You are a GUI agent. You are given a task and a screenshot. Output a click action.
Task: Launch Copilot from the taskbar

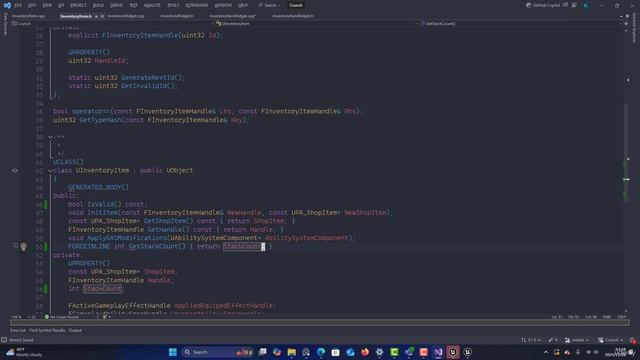(x=277, y=352)
